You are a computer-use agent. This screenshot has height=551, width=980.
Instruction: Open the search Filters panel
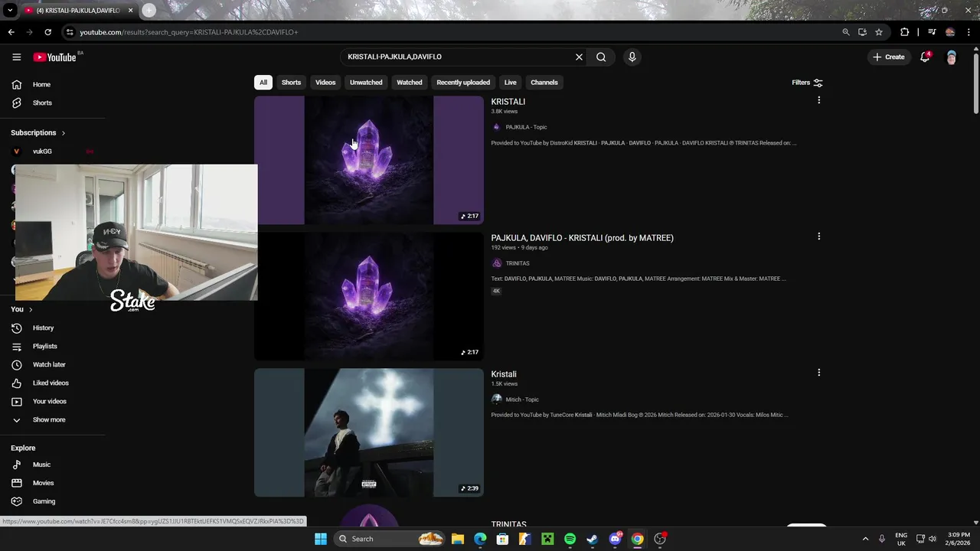807,83
